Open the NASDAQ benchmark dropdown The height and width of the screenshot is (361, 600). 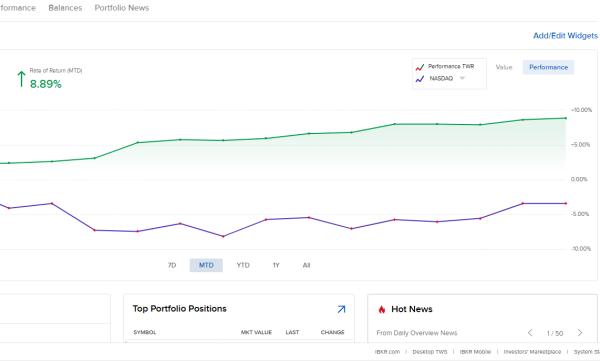[462, 78]
